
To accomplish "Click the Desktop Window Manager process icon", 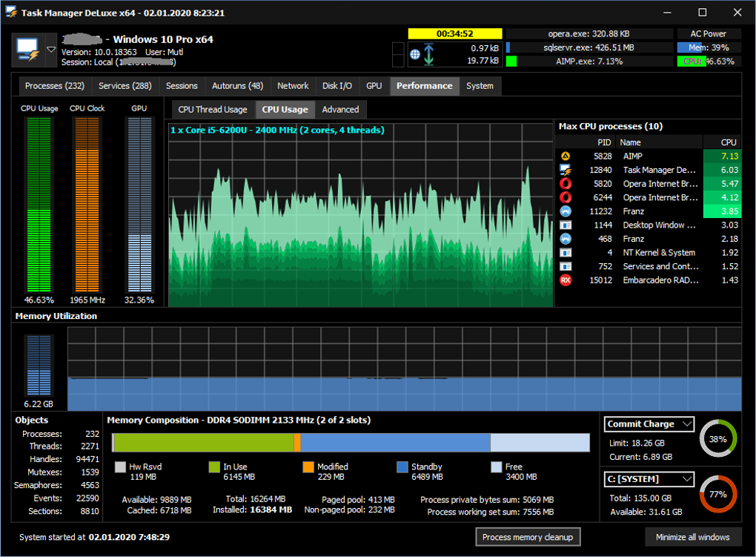I will click(566, 225).
